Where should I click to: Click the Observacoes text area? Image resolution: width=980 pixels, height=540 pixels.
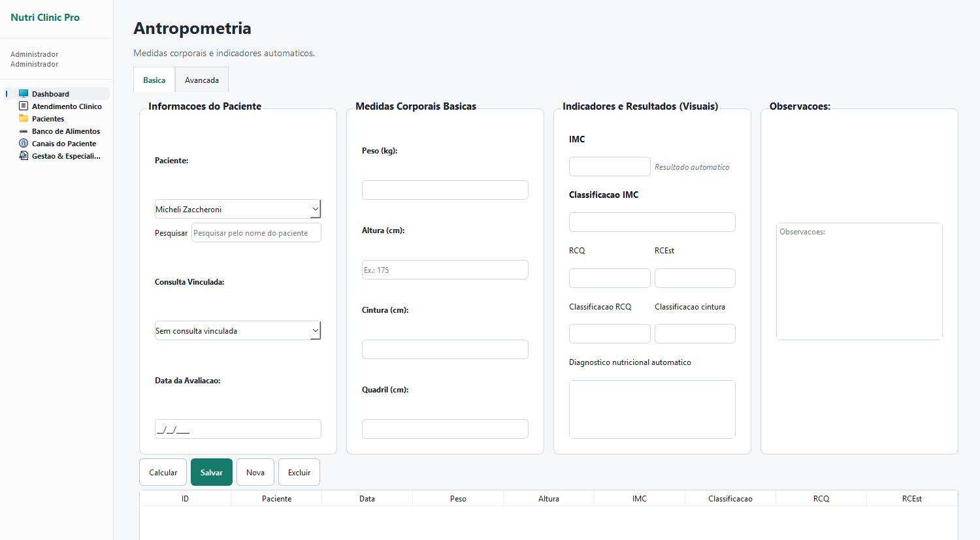859,281
